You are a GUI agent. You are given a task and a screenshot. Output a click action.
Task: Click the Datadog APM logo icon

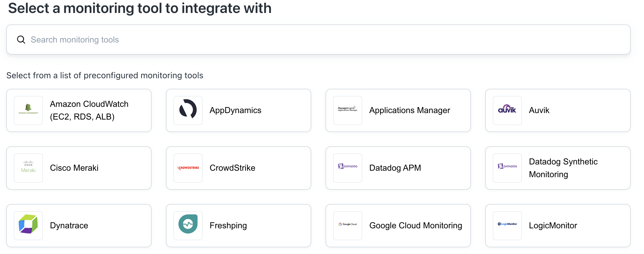347,168
